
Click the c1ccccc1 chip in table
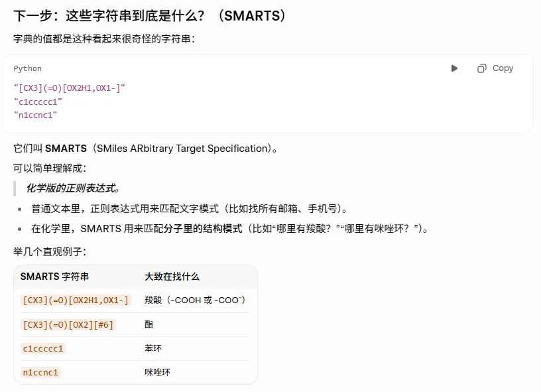pos(43,348)
